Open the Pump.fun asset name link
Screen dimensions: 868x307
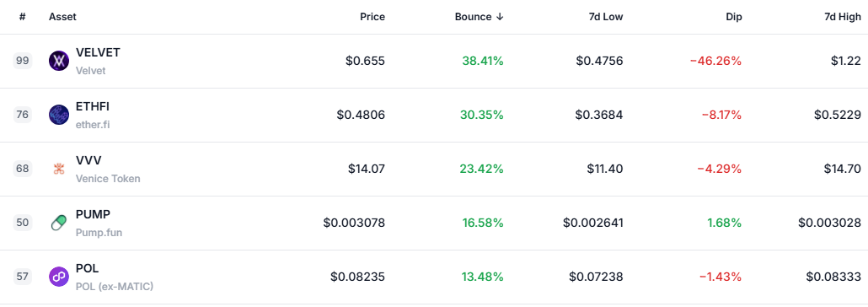click(x=99, y=233)
